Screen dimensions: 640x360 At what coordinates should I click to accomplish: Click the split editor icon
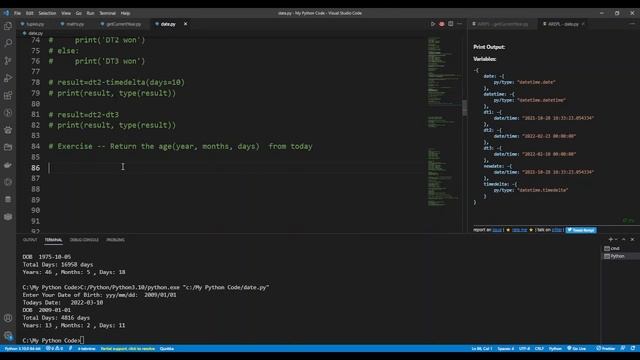pos(451,24)
